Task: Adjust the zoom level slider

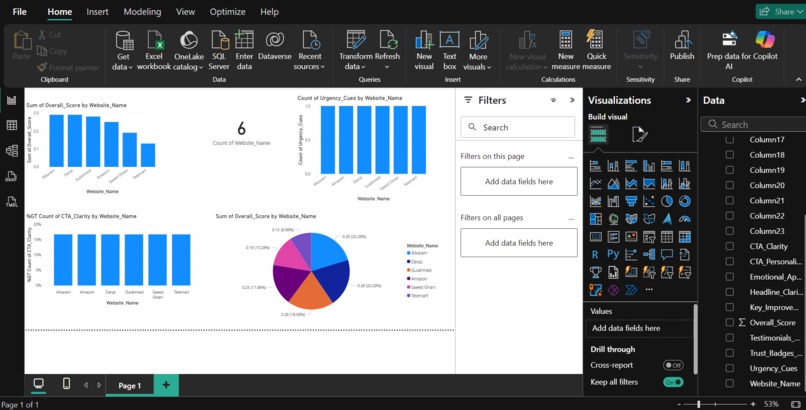Action: tap(699, 404)
